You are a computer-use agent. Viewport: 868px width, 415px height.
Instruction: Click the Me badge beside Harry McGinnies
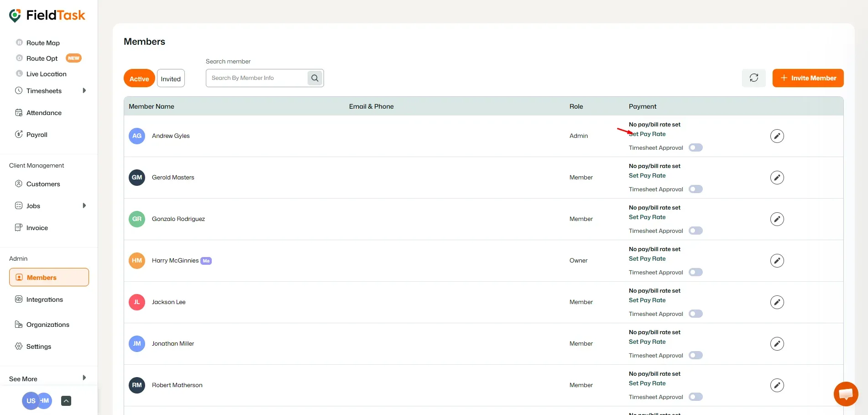coord(206,261)
